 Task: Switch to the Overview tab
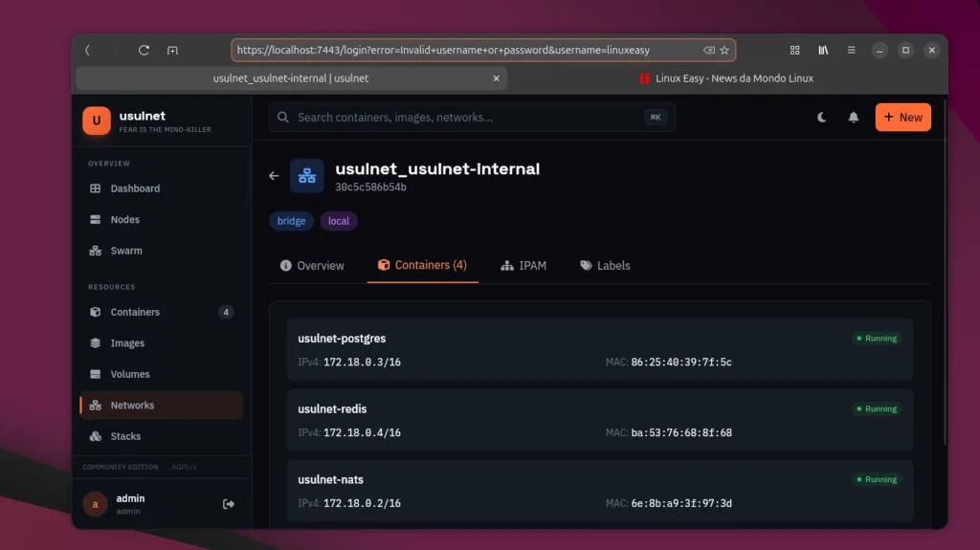(313, 266)
